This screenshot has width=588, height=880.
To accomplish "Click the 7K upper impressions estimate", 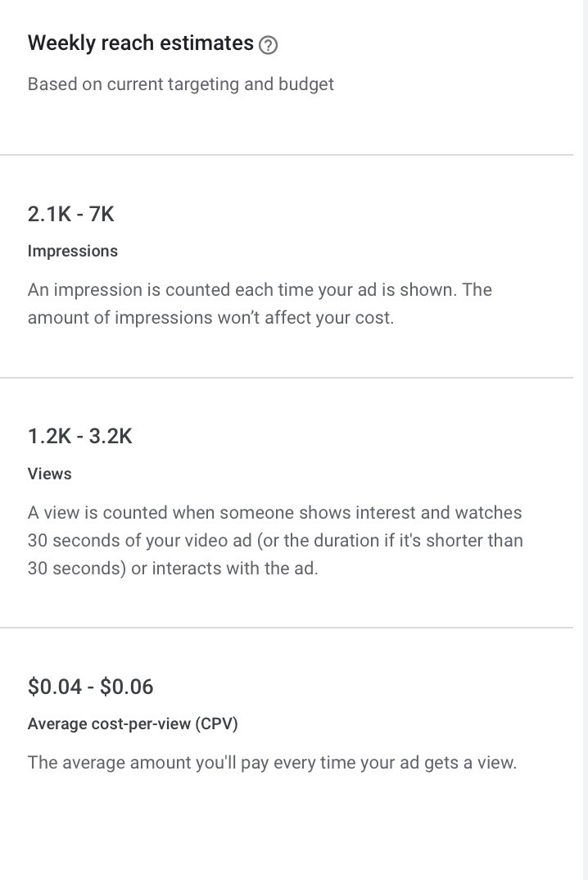I will [102, 215].
